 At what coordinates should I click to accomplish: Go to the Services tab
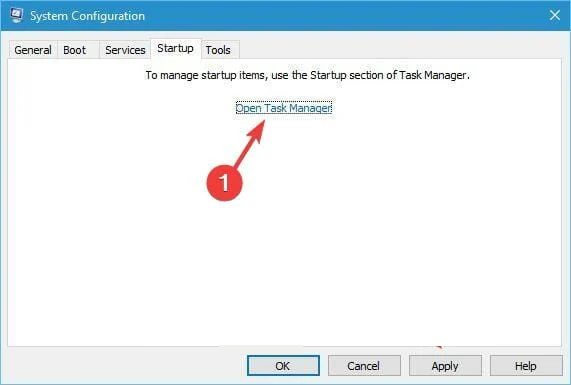125,50
